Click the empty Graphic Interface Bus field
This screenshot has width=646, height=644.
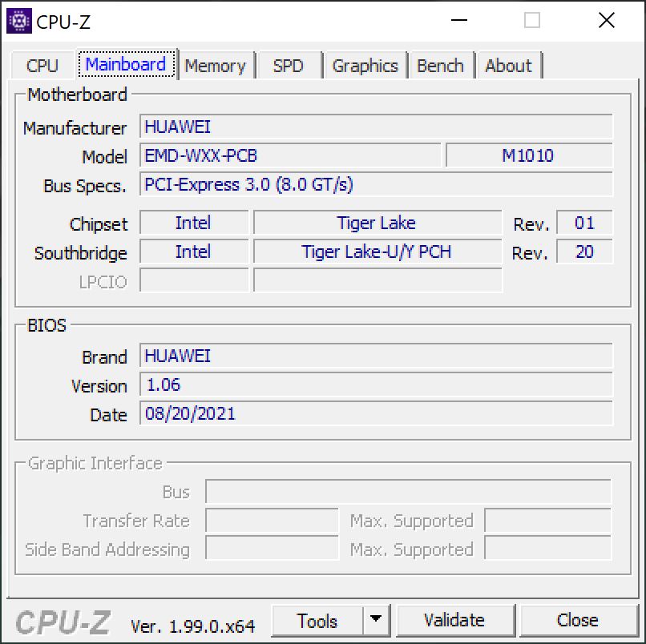pyautogui.click(x=408, y=492)
